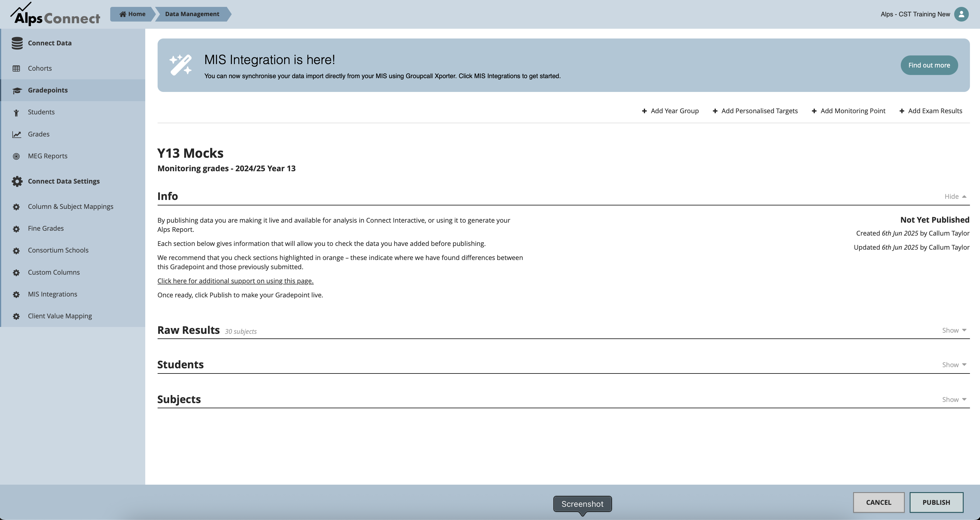Click the Gradepoints graduation cap icon
This screenshot has height=520, width=980.
tap(17, 90)
